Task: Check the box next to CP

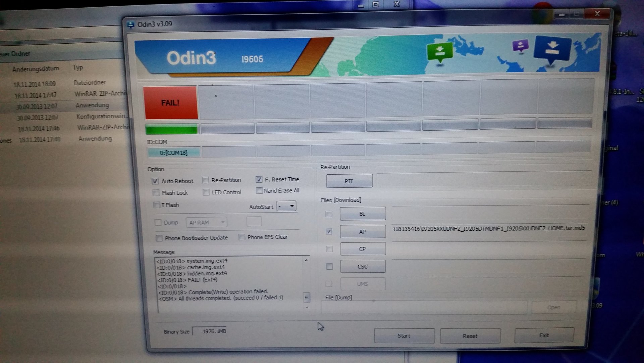Action: [x=329, y=249]
